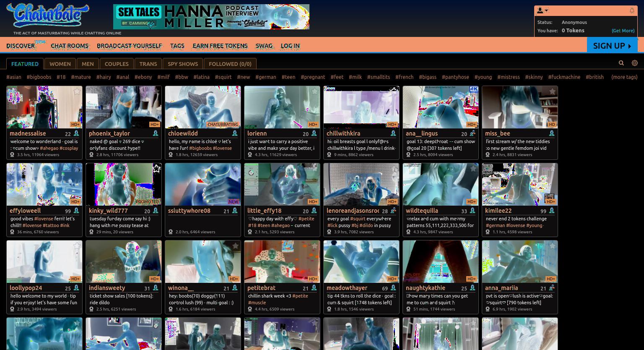The height and width of the screenshot is (350, 644).
Task: Click the gender icon beside chloewildd
Action: coord(235,133)
